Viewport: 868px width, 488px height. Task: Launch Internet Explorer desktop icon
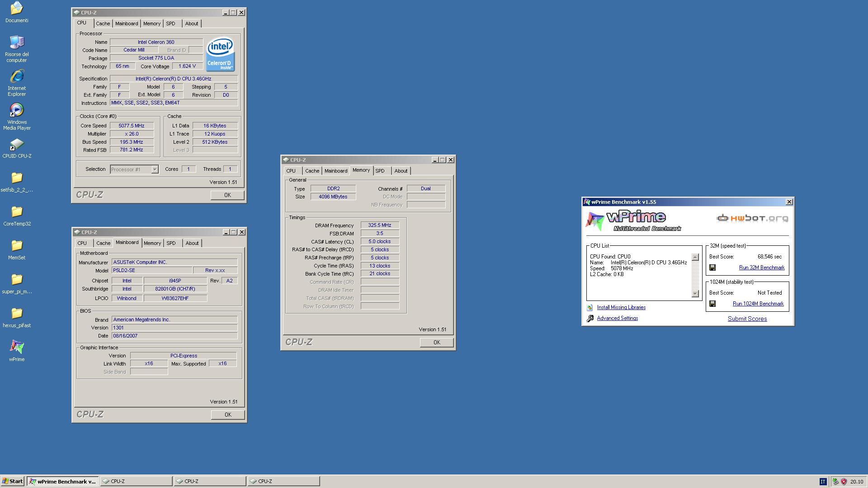point(17,83)
